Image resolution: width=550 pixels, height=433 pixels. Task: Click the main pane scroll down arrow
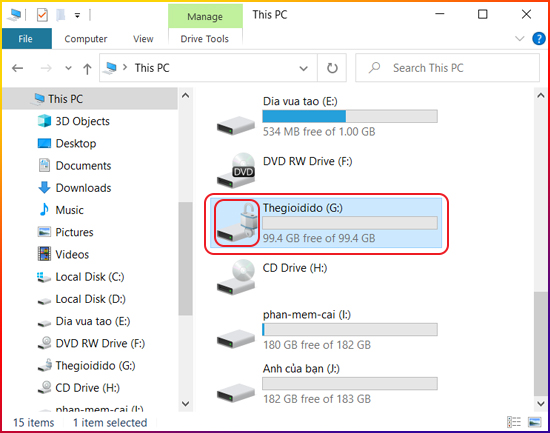point(541,404)
